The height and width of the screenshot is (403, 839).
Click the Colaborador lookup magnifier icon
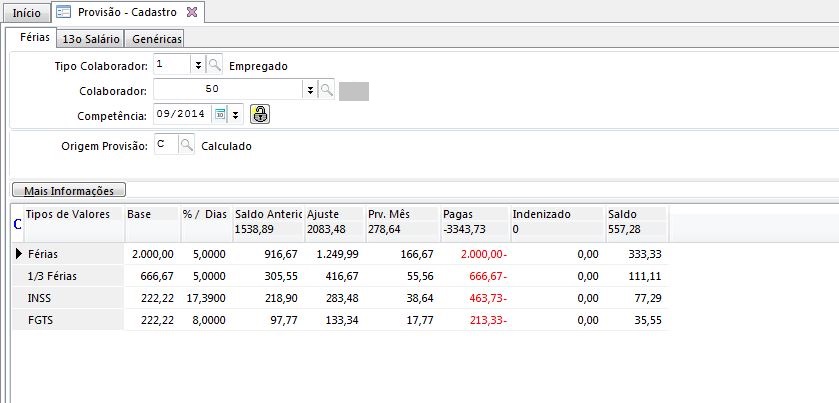326,90
